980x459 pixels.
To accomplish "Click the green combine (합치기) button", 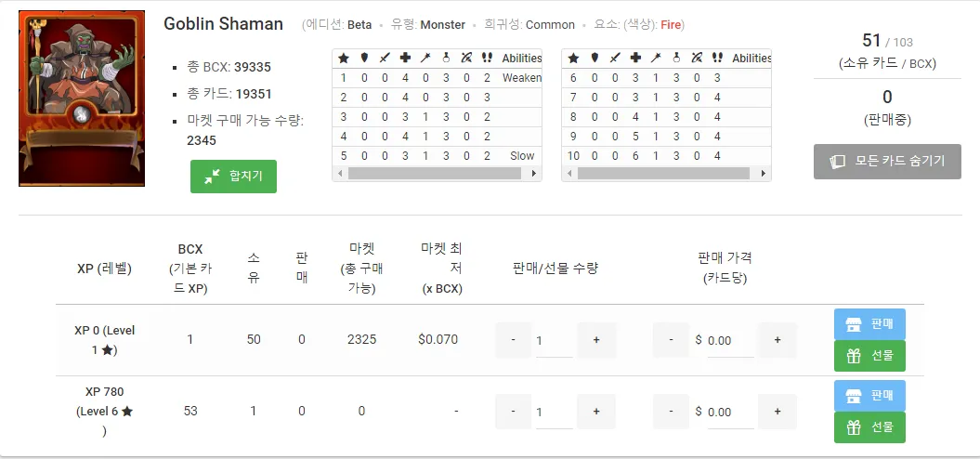I will pyautogui.click(x=233, y=177).
